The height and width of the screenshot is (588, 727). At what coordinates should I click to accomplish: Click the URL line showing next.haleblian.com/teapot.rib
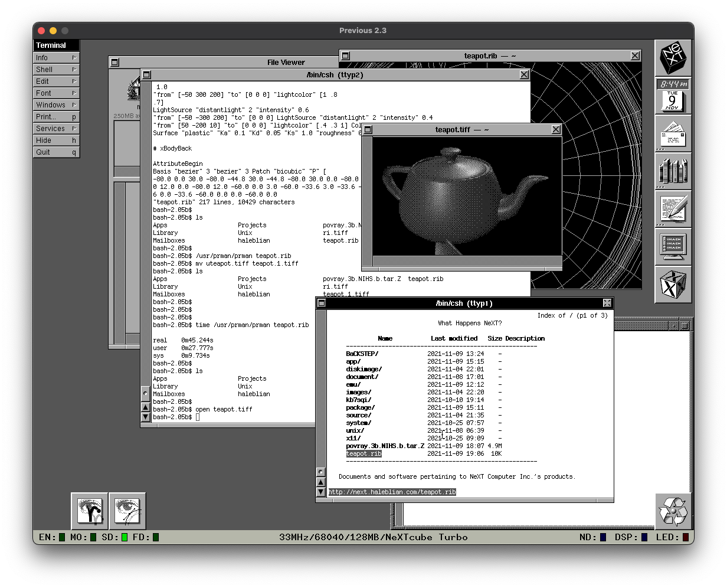[391, 491]
